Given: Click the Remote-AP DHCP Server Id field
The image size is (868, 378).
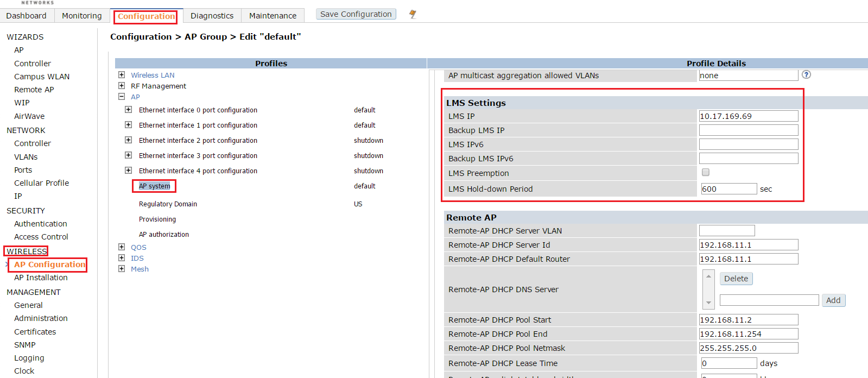Looking at the screenshot, I should pos(749,245).
